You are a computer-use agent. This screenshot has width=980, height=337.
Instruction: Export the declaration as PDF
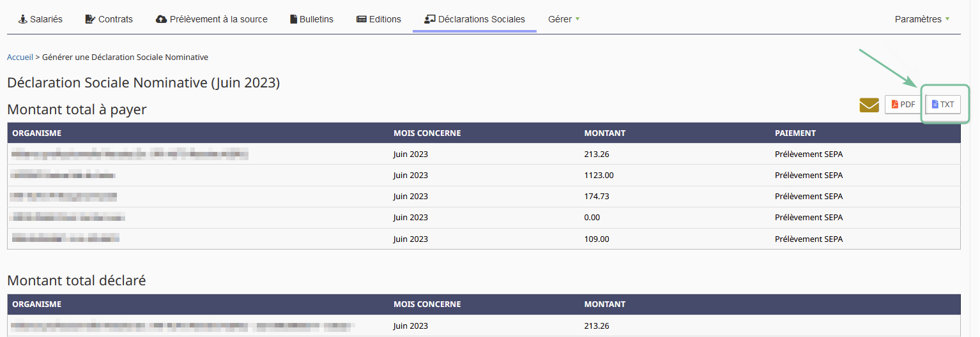tap(903, 105)
